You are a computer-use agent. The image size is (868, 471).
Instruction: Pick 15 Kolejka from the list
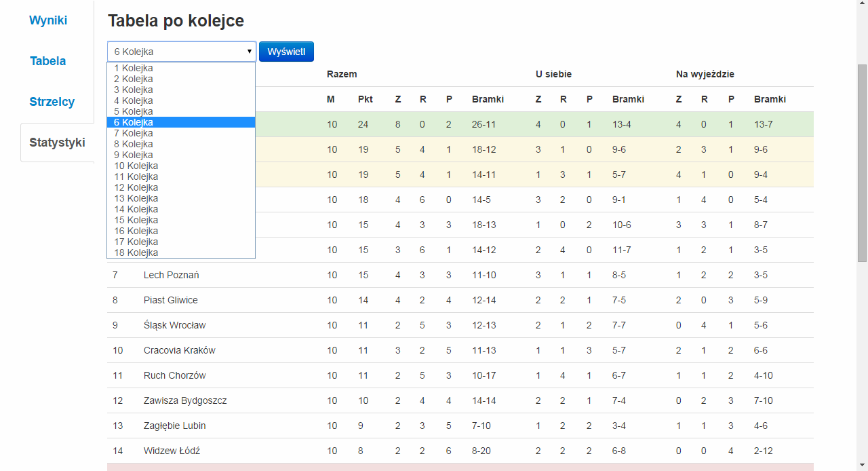pyautogui.click(x=136, y=220)
